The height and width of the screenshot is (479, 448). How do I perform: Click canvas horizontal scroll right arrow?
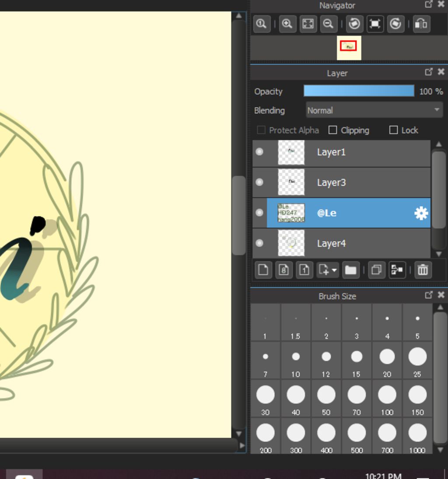tap(242, 445)
